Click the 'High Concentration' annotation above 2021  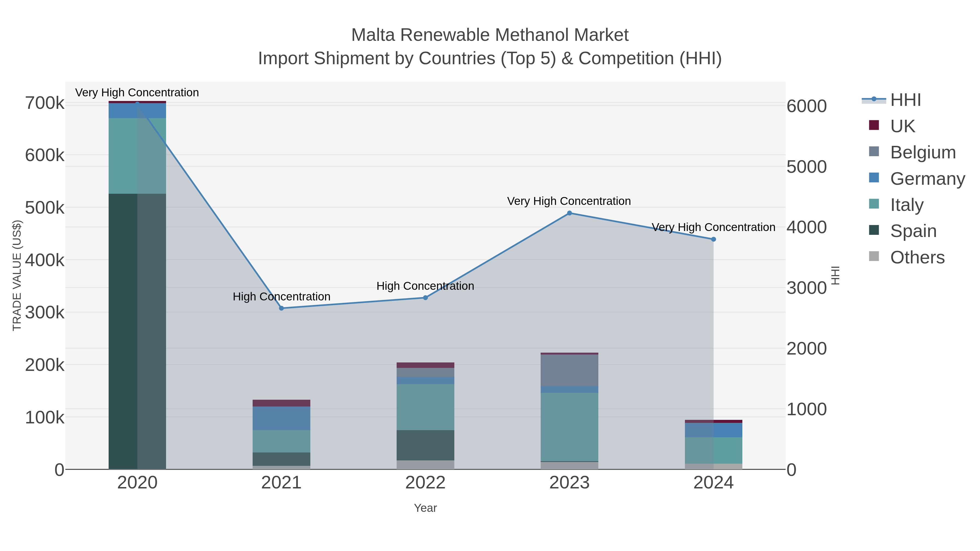(281, 297)
